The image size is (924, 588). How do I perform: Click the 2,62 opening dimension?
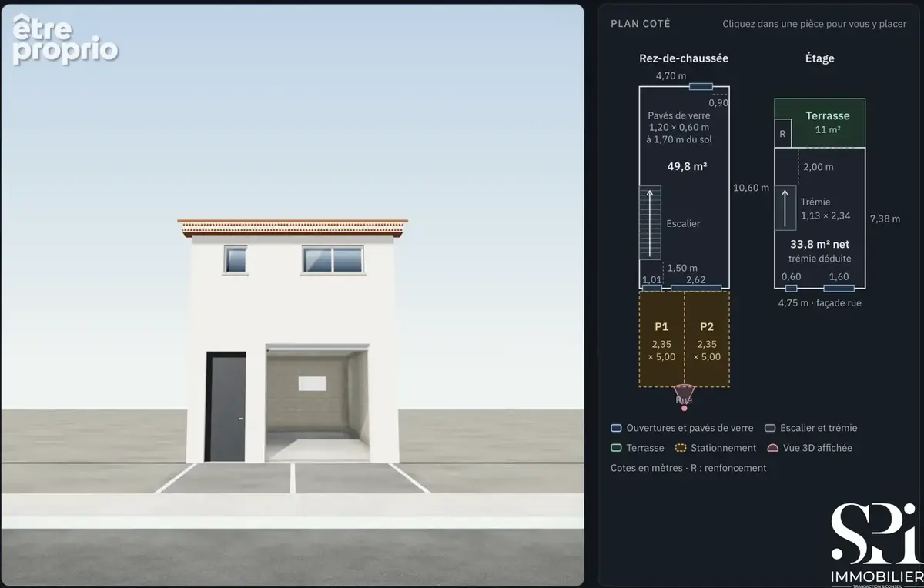pos(696,280)
